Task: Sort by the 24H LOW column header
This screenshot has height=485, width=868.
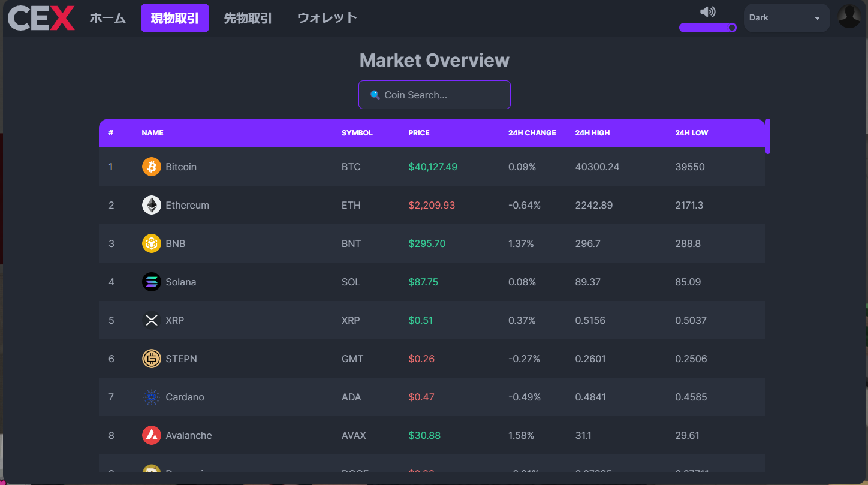Action: tap(692, 133)
